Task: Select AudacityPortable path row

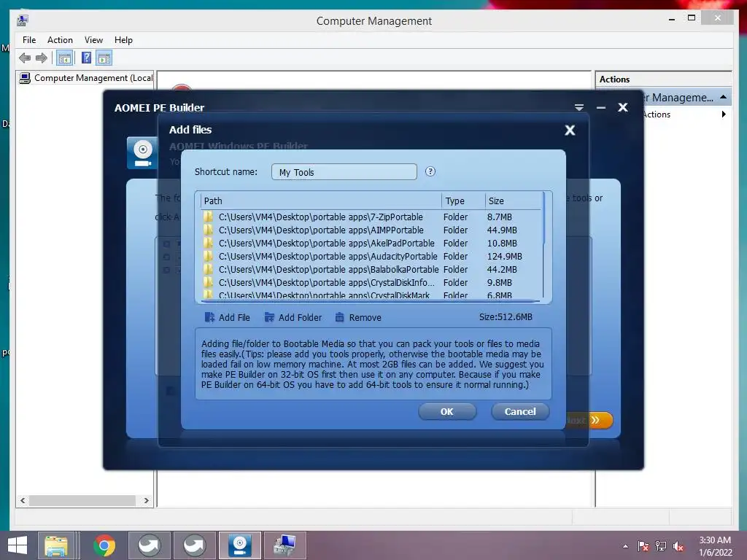Action: 371,256
